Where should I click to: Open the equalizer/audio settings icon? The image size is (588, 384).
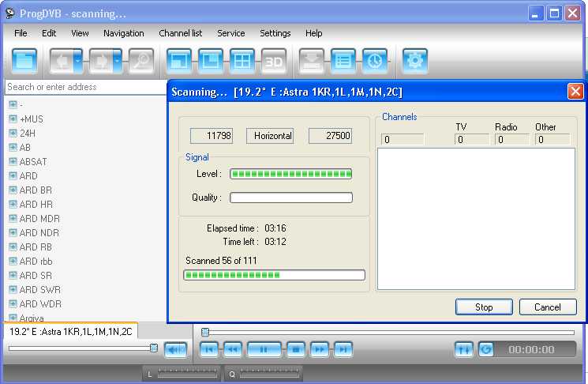464,350
